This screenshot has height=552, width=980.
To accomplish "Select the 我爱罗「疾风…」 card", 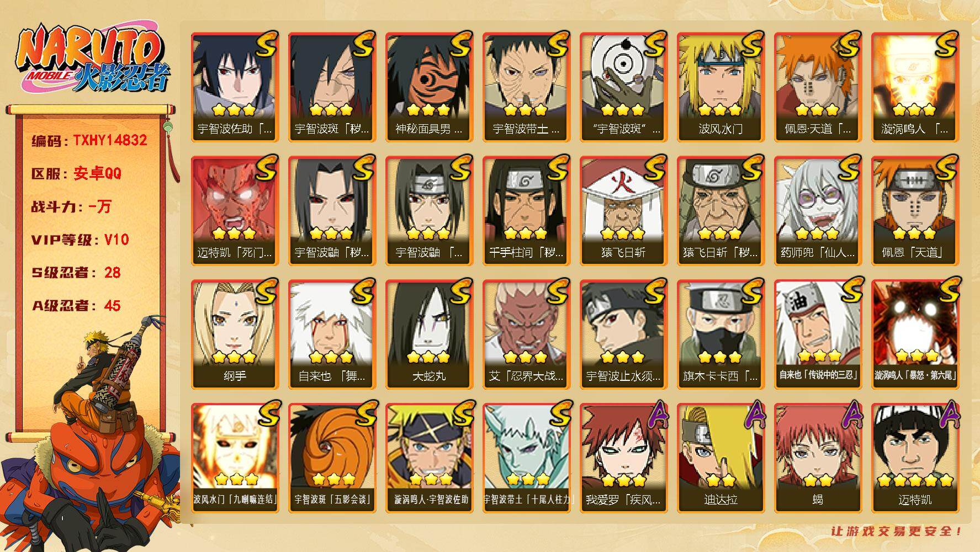I will (623, 458).
